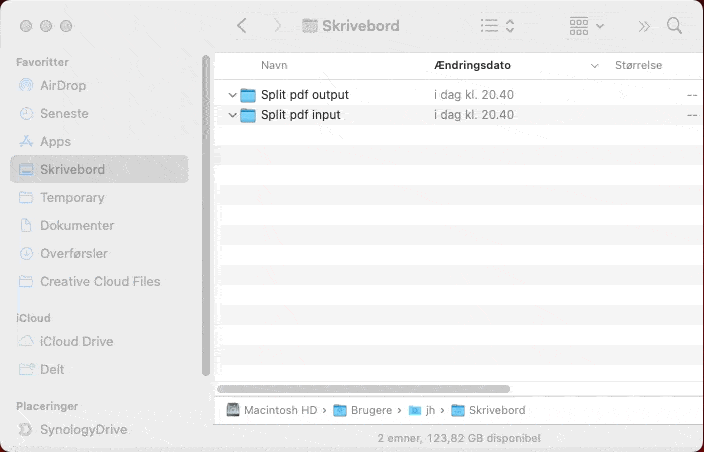Select Apps in the sidebar

[55, 141]
